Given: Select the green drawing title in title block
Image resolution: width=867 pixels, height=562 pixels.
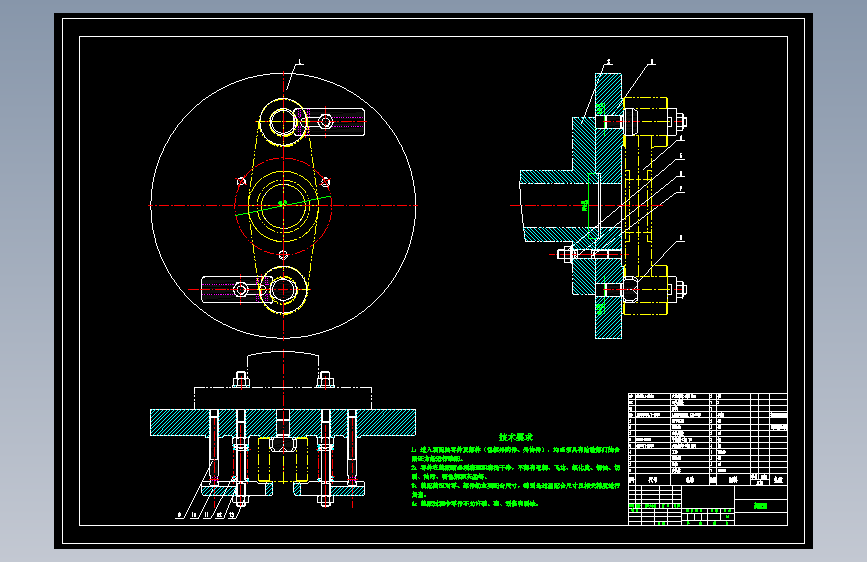Looking at the screenshot, I should tap(761, 506).
